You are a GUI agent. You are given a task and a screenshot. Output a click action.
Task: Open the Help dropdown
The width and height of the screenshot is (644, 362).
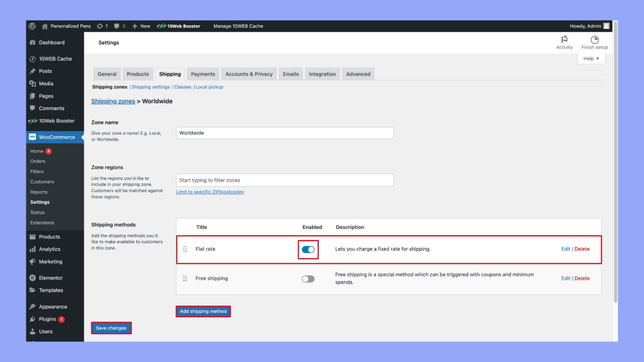[x=591, y=58]
